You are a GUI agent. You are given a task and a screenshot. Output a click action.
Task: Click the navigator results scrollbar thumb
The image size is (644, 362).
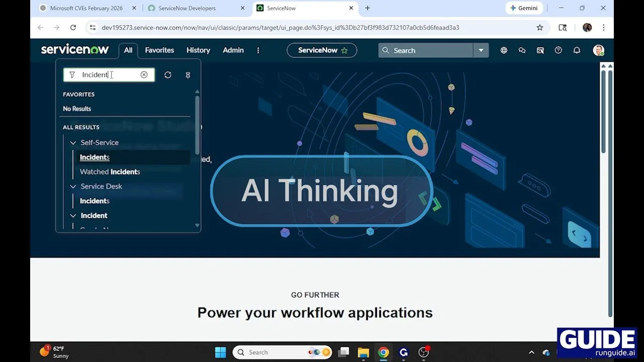(x=197, y=125)
